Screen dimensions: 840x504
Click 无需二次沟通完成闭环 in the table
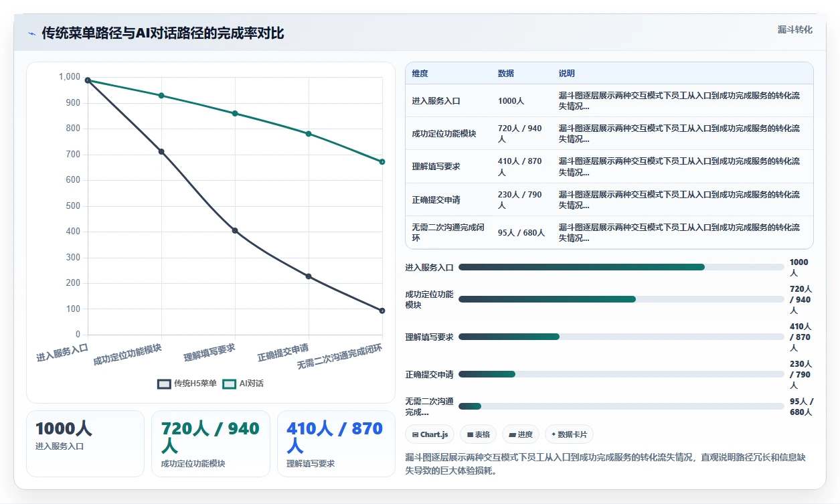point(448,233)
